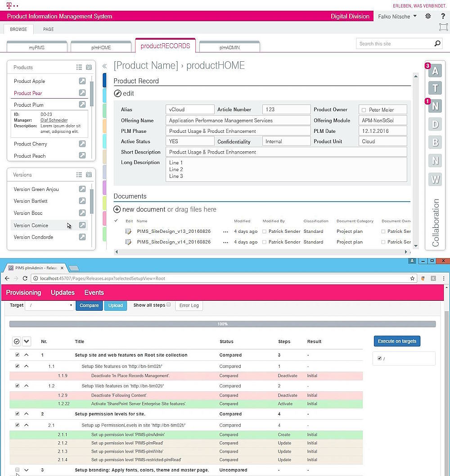Screen dimensions: 450x476
Task: Click the orange color tab strip
Action: pos(104,126)
